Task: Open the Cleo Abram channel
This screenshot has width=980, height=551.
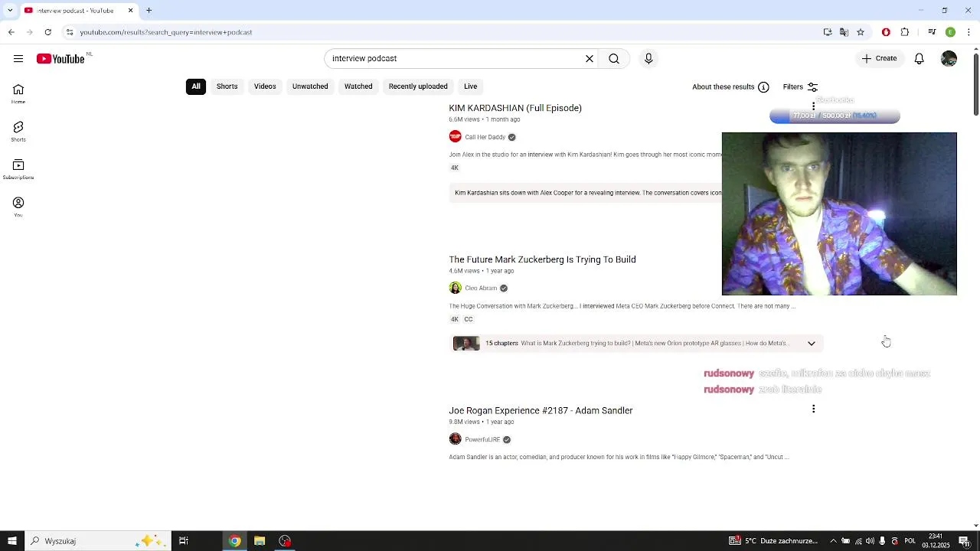Action: (x=481, y=289)
